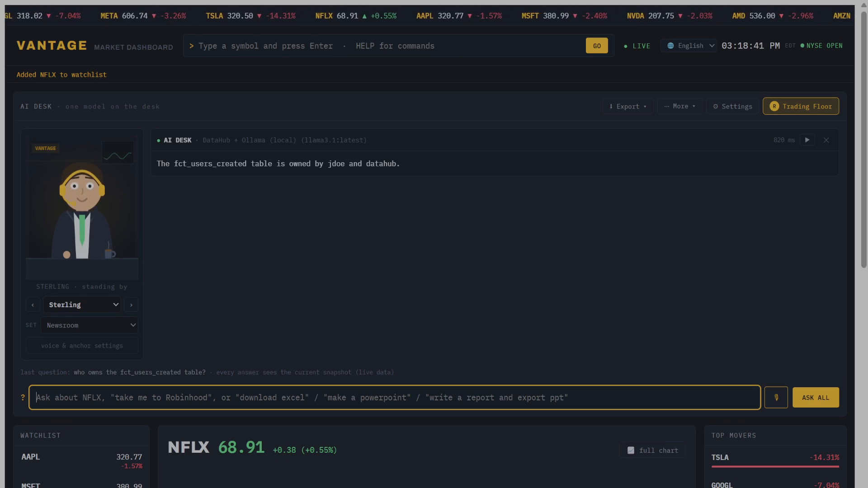Click the full chart icon
Screen dimensions: 868x488
[631, 450]
